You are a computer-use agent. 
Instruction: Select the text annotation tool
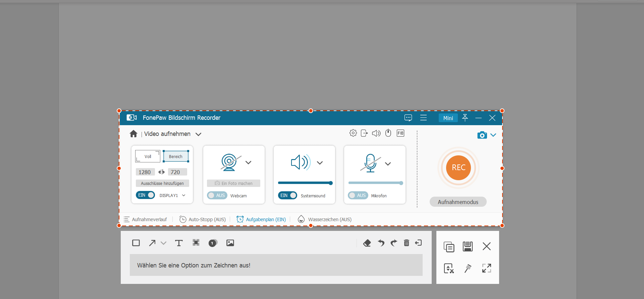pyautogui.click(x=179, y=243)
